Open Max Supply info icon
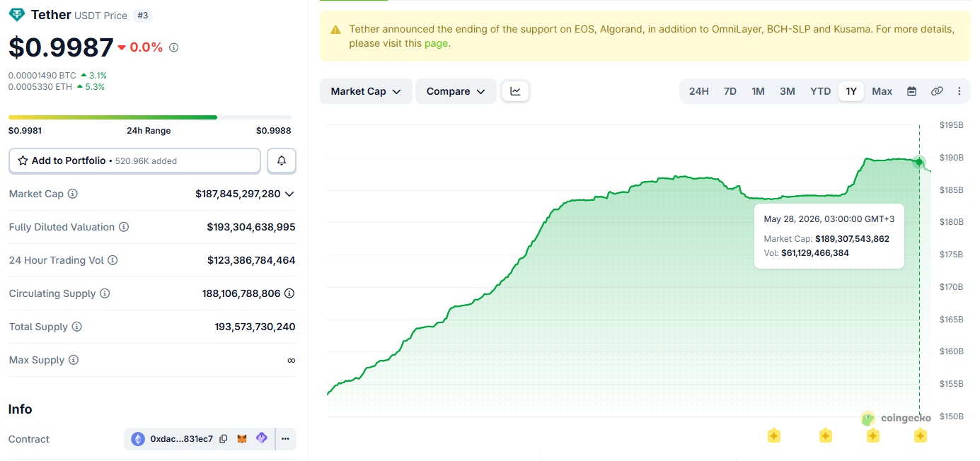The image size is (980, 461). point(74,360)
